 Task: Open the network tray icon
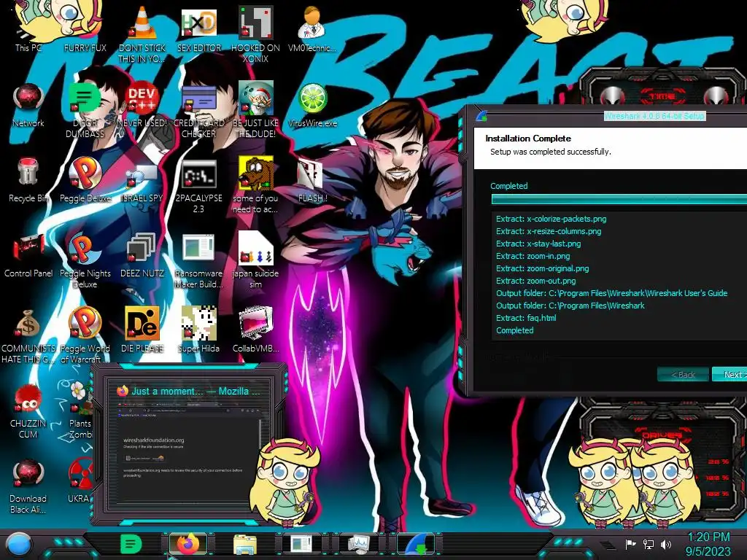pyautogui.click(x=649, y=544)
